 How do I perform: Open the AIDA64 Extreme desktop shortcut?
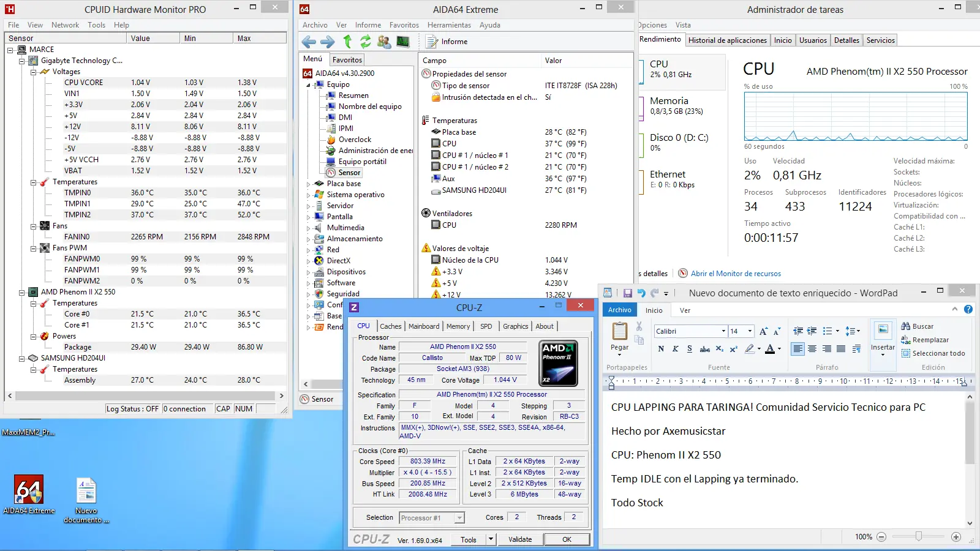pyautogui.click(x=29, y=495)
